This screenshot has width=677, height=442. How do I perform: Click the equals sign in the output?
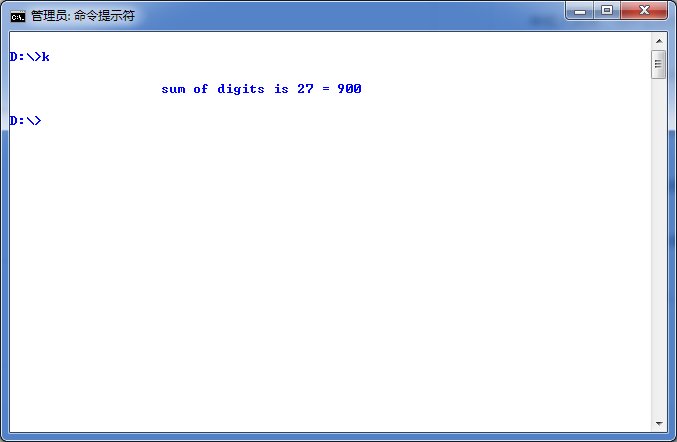coord(325,89)
